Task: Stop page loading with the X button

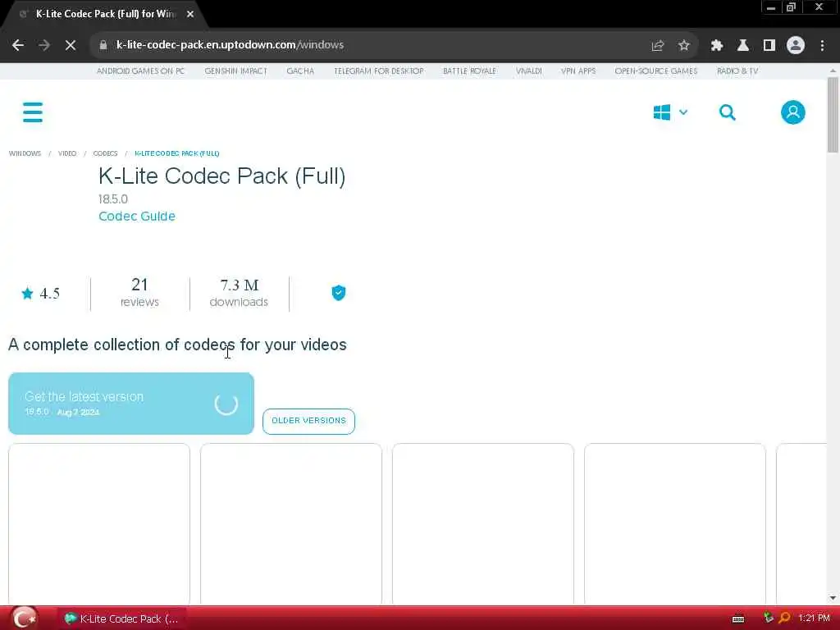Action: pyautogui.click(x=71, y=45)
